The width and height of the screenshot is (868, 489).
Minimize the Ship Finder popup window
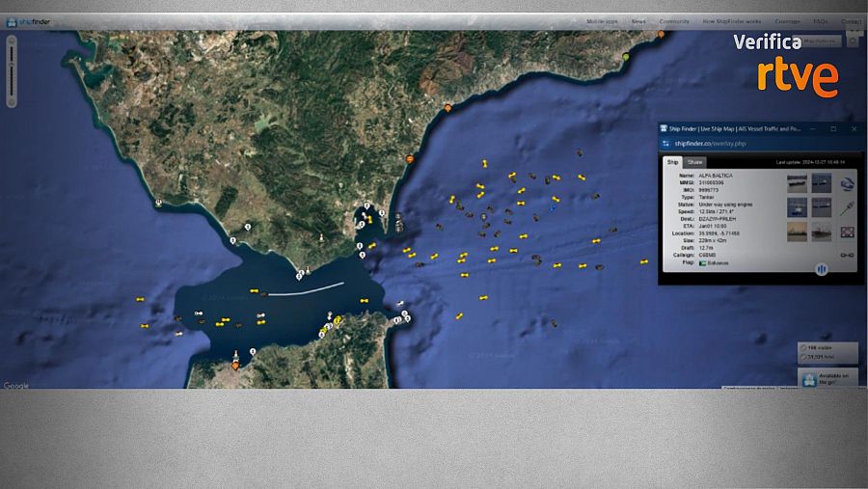[813, 128]
